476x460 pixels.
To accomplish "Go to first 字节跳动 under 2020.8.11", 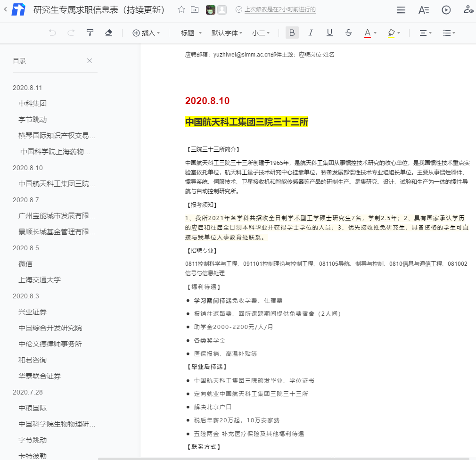I will pyautogui.click(x=33, y=120).
